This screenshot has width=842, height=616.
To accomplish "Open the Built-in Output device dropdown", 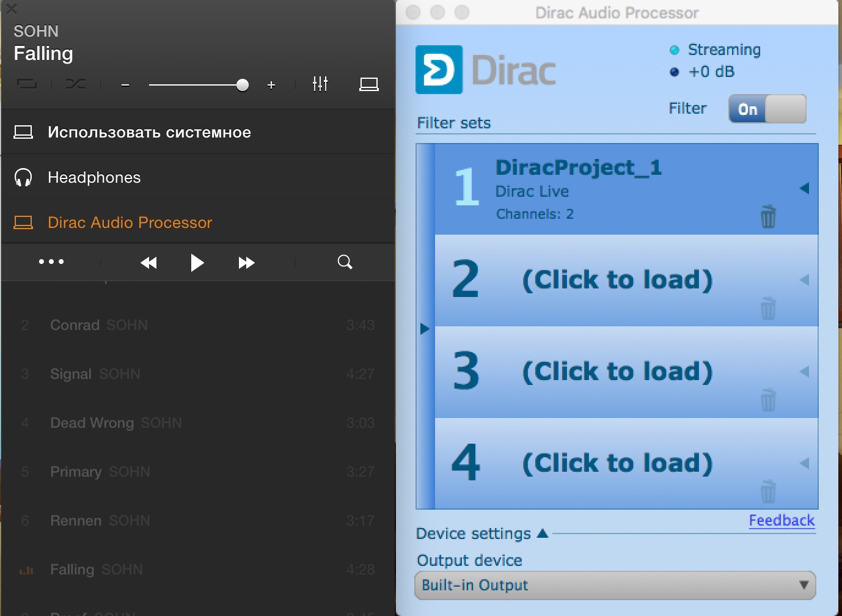I will [615, 585].
